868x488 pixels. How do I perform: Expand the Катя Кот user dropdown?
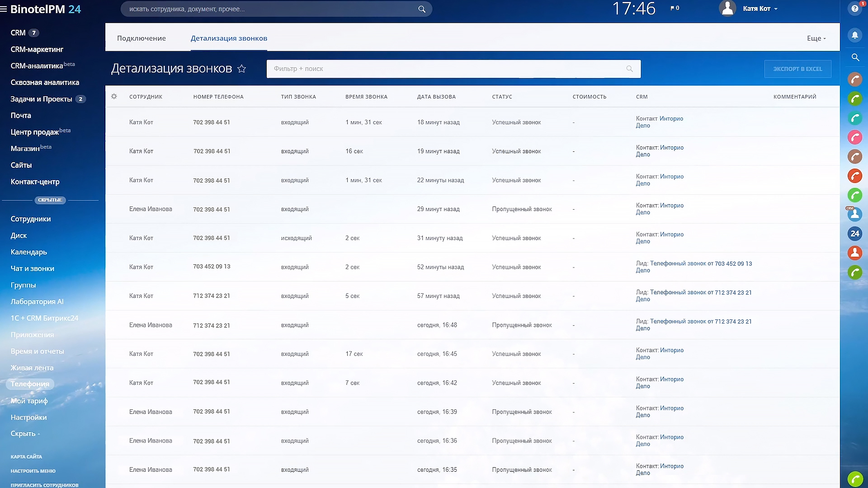click(760, 9)
